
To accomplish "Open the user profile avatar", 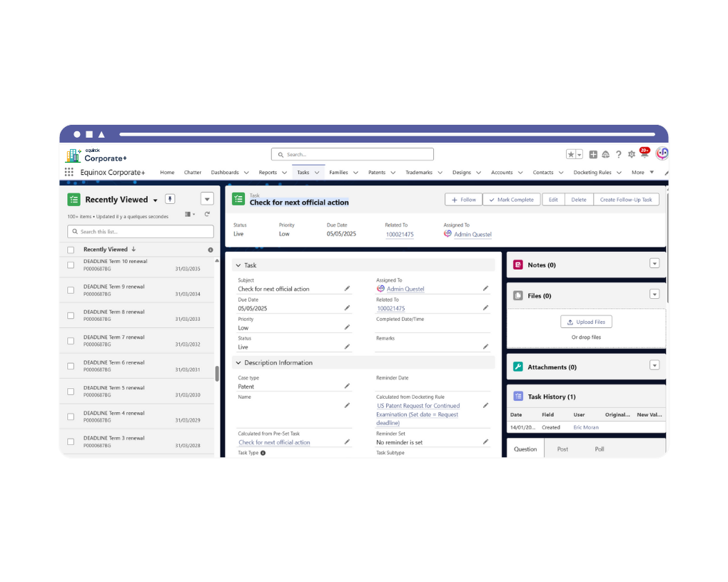I will (x=662, y=154).
